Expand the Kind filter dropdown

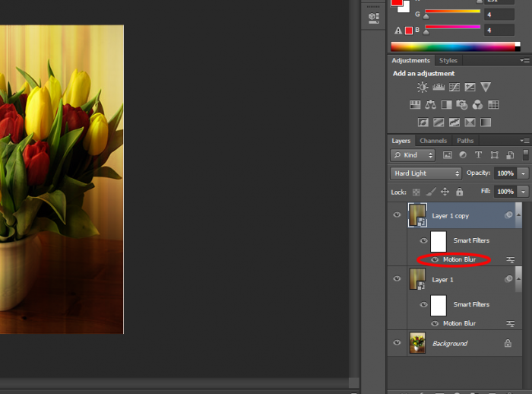[413, 155]
